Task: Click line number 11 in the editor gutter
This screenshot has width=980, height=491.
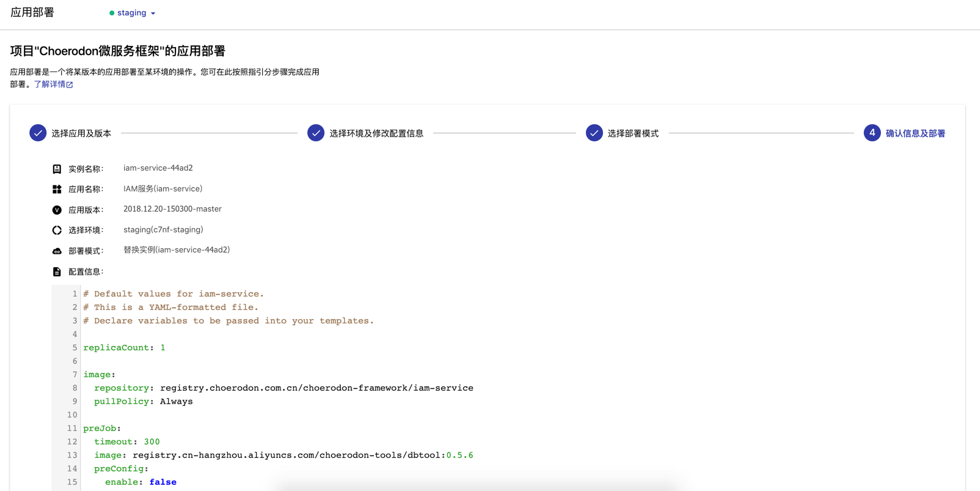Action: (72, 429)
